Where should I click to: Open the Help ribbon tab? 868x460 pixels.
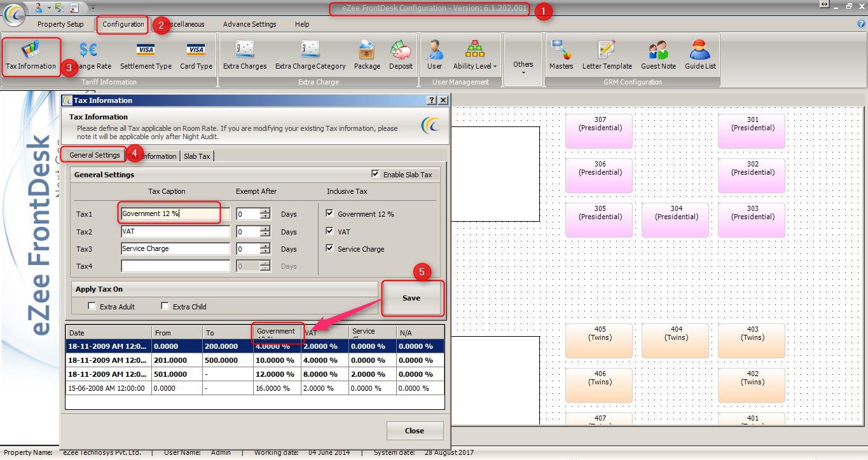(302, 24)
